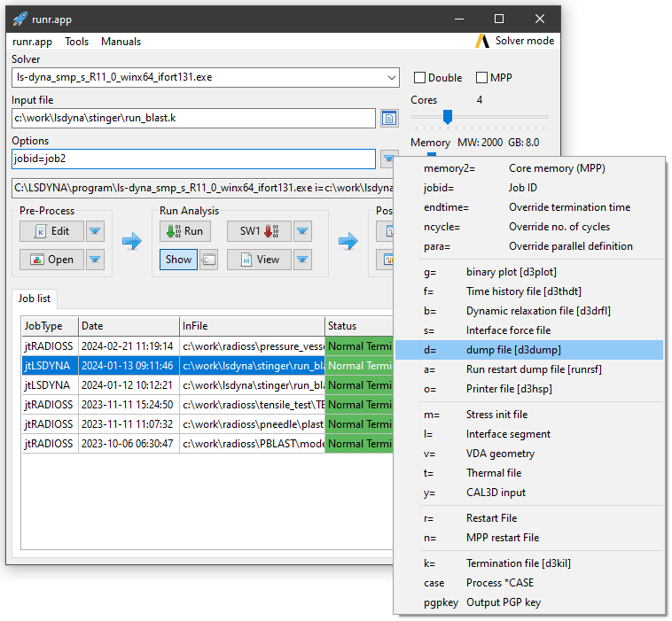Image resolution: width=672 pixels, height=621 pixels.
Task: Select job dated 2023-11-11 15:24:50
Action: pos(207,405)
